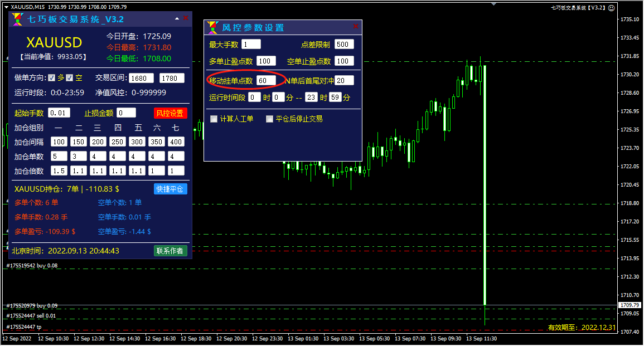The height and width of the screenshot is (346, 644).
Task: Edit 加仓间隔 group one value 100
Action: coord(59,142)
